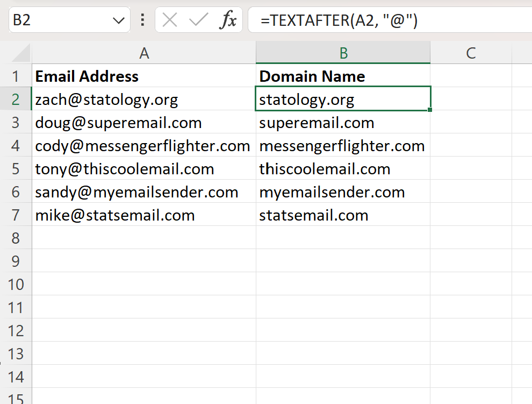Screen dimensions: 532x404
Task: Click the 'Email Address' header cell
Action: click(x=144, y=76)
